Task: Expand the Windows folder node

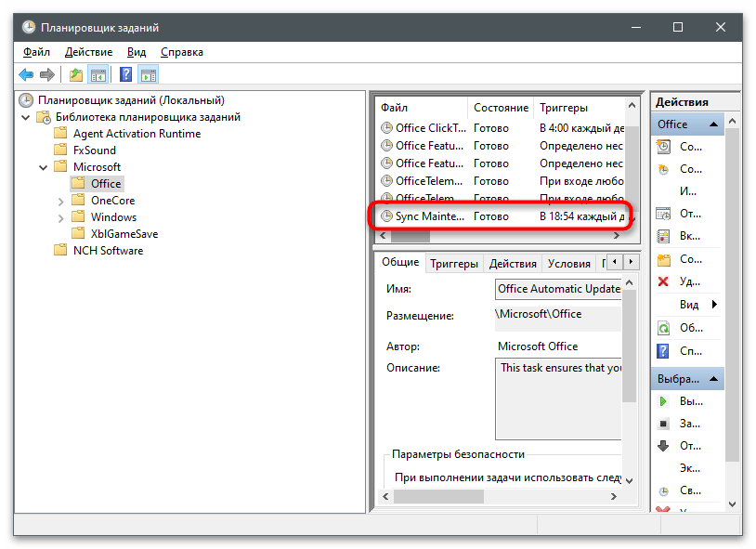Action: click(60, 218)
